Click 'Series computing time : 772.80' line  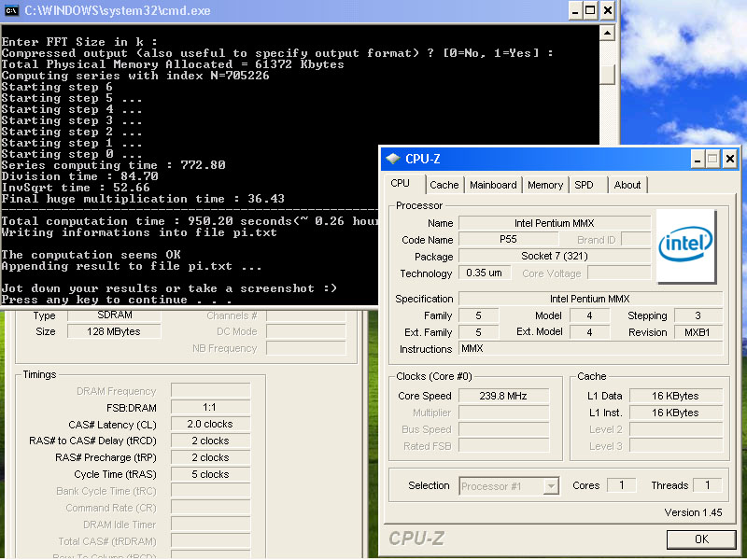[x=113, y=165]
